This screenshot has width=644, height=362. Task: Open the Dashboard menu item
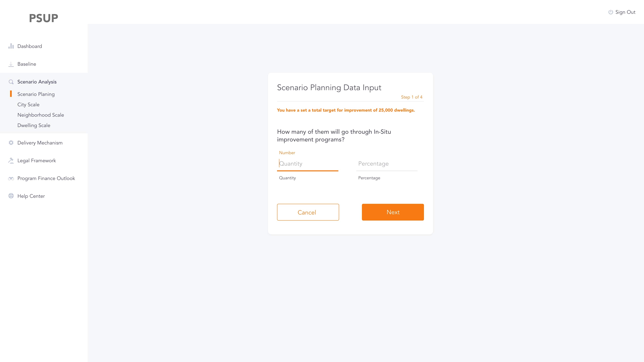point(30,46)
